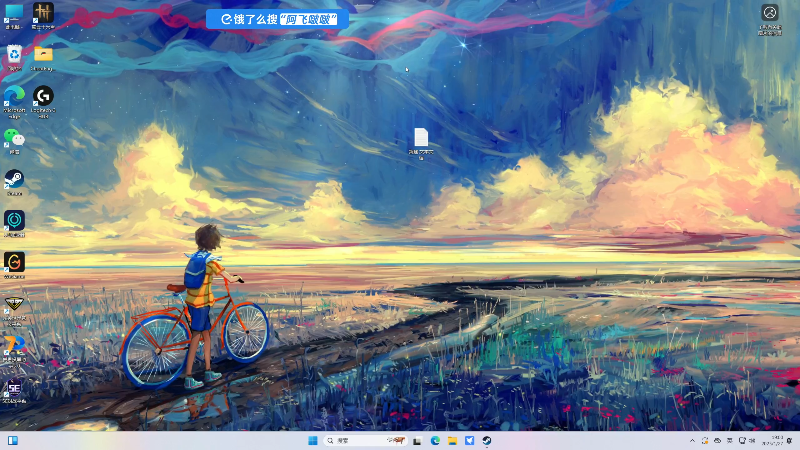The height and width of the screenshot is (450, 800).
Task: Launch Steam from desktop shortcut
Action: click(x=14, y=182)
